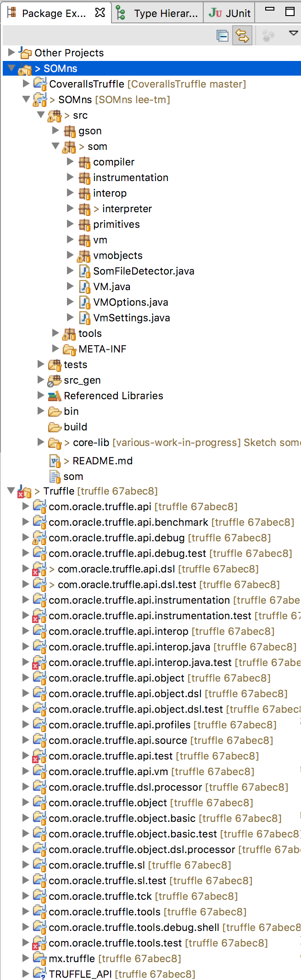Click the Collapse All toolbar icon
The height and width of the screenshot is (980, 301).
223,36
